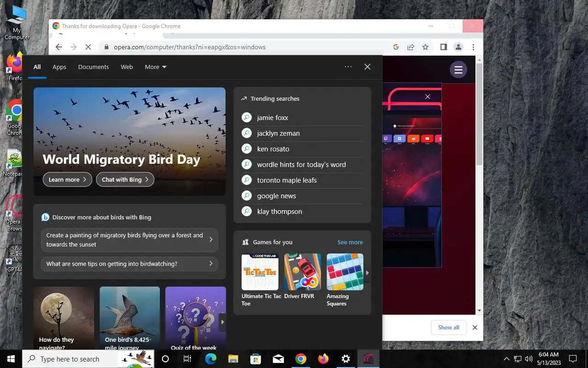This screenshot has width=588, height=368.
Task: Share this page from Chrome's address bar
Action: (x=411, y=47)
